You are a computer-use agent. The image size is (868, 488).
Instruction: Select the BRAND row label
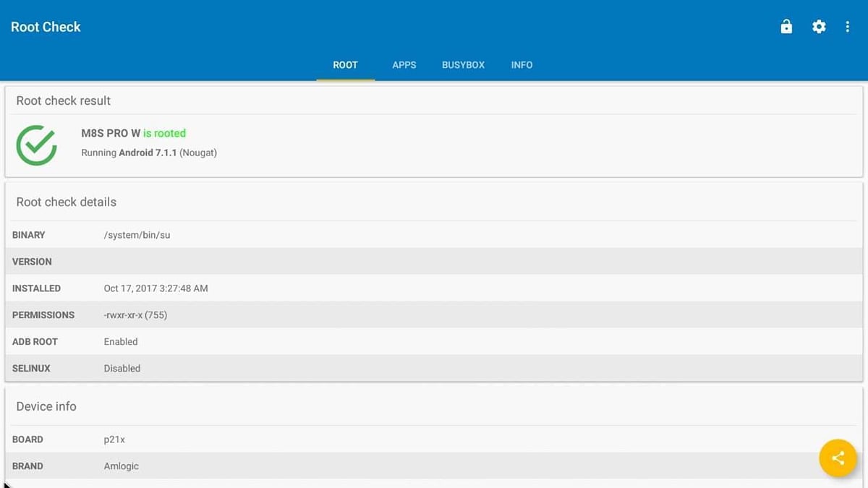(x=27, y=466)
